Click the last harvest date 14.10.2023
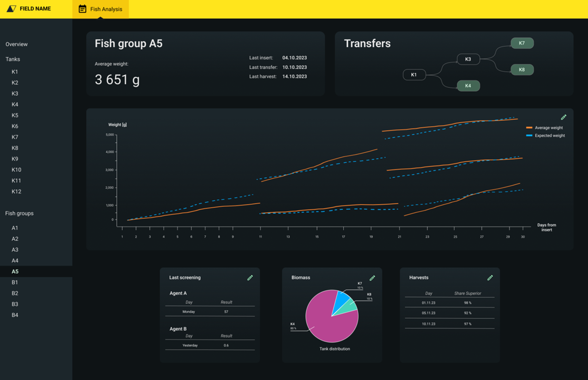The image size is (588, 380). click(295, 76)
